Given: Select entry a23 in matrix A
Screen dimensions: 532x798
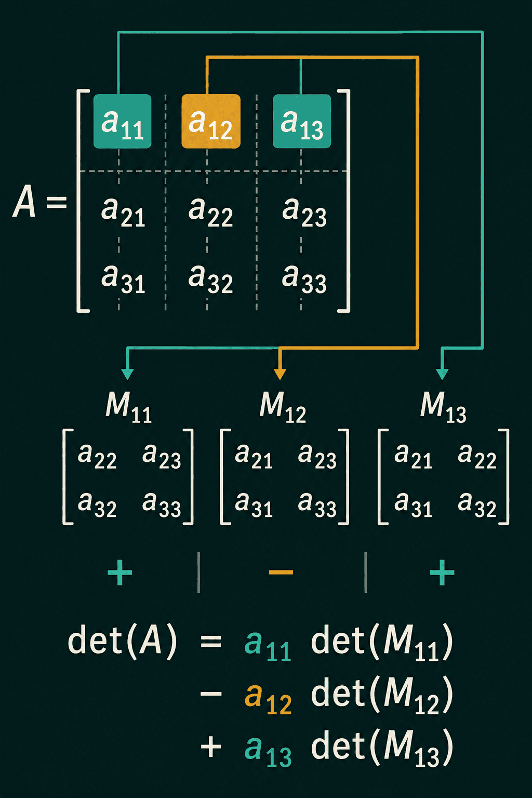Looking at the screenshot, I should (x=304, y=212).
